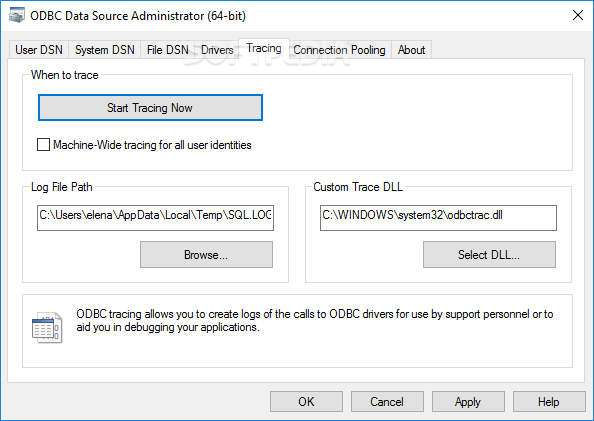Close the ODBC Administrator window
The image size is (594, 421).
578,15
